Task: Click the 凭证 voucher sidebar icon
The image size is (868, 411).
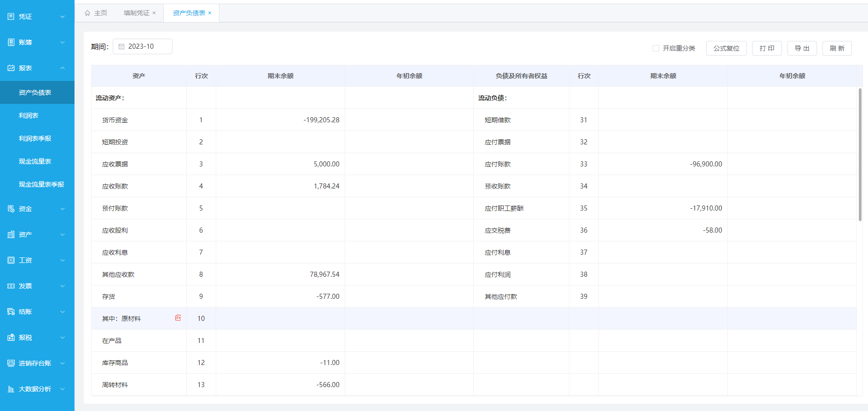Action: tap(11, 17)
